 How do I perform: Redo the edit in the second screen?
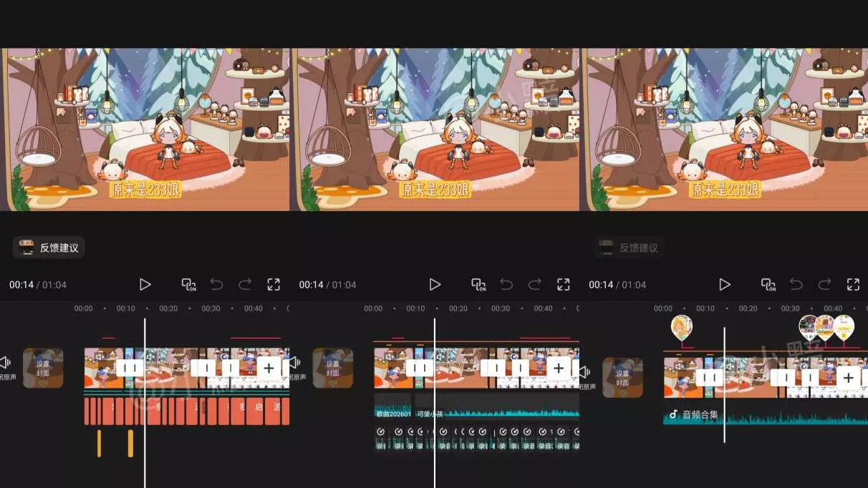(534, 284)
